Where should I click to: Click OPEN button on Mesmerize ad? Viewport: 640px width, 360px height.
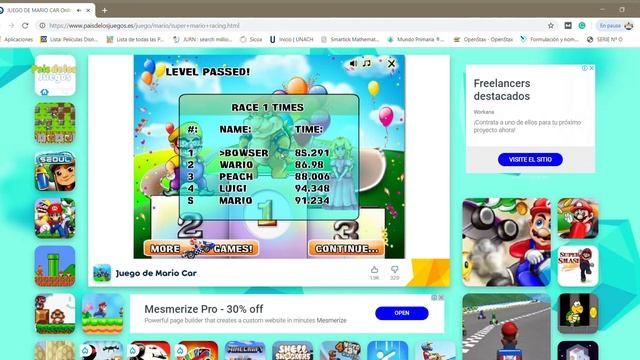coord(402,313)
